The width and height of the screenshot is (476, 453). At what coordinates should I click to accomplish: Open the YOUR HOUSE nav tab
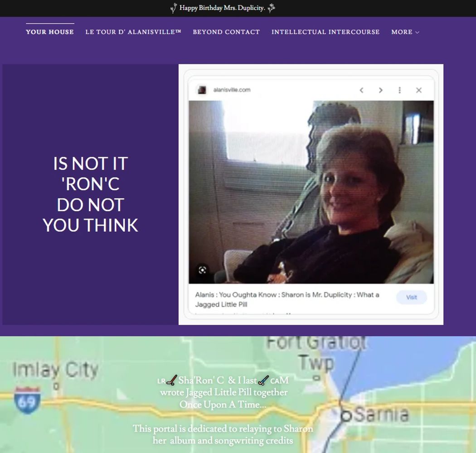tap(50, 32)
